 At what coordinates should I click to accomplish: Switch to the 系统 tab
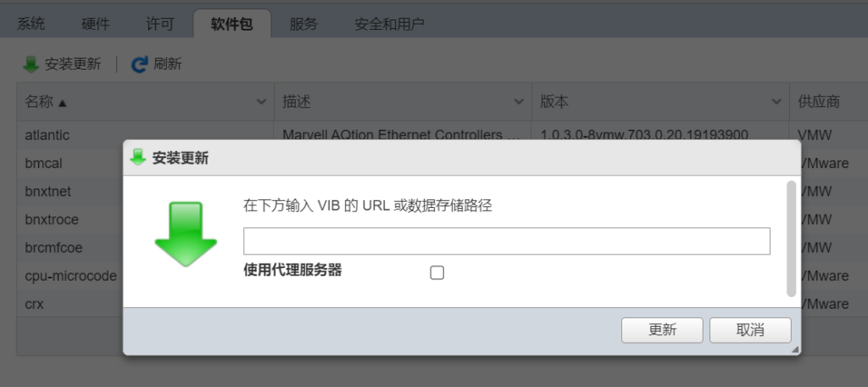coord(31,24)
